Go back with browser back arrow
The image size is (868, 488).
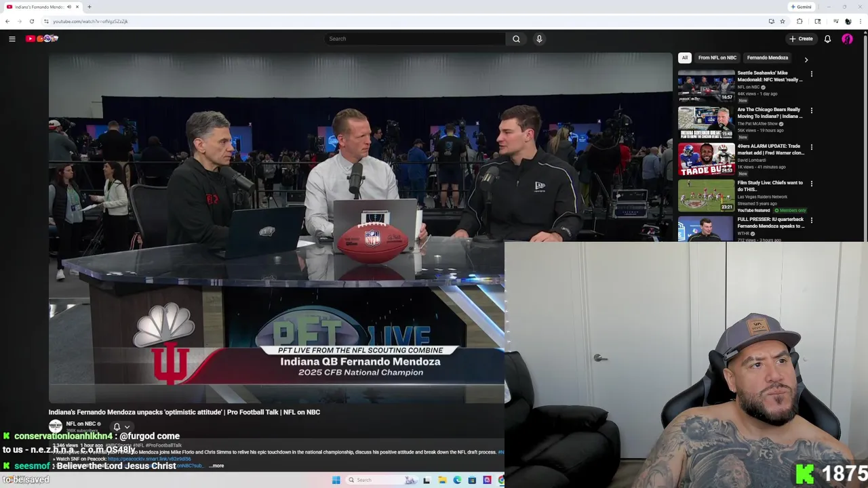click(7, 21)
